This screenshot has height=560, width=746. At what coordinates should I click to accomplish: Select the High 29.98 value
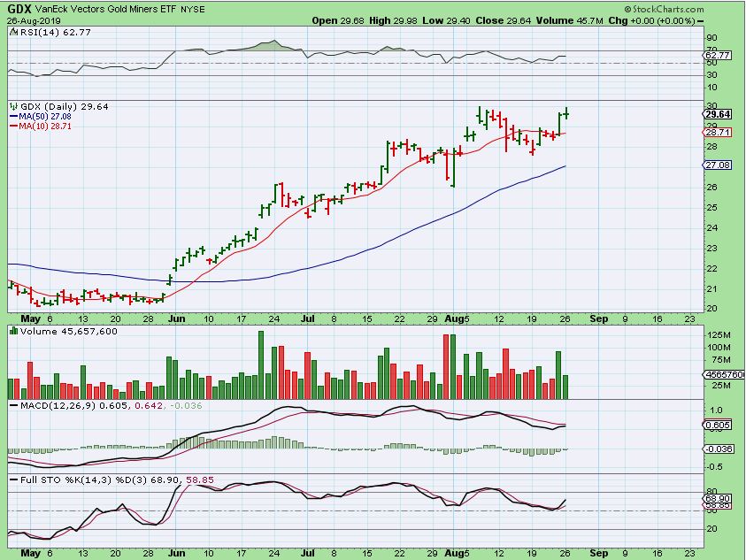click(393, 20)
